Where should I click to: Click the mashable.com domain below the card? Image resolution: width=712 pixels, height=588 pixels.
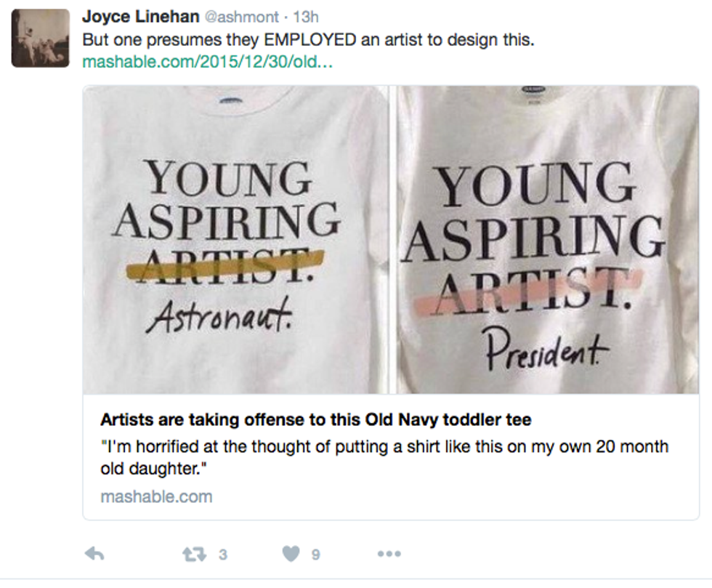pos(156,497)
